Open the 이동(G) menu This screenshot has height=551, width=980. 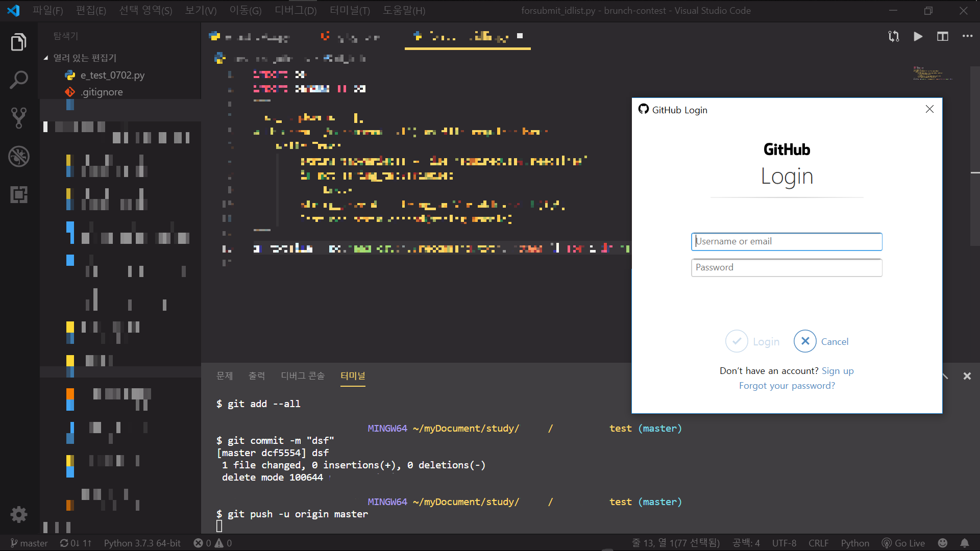tap(246, 10)
